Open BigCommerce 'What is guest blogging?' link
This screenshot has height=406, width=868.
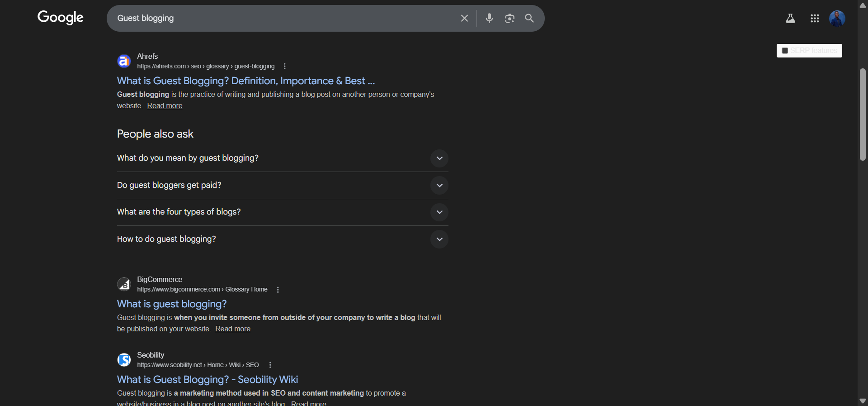[172, 304]
